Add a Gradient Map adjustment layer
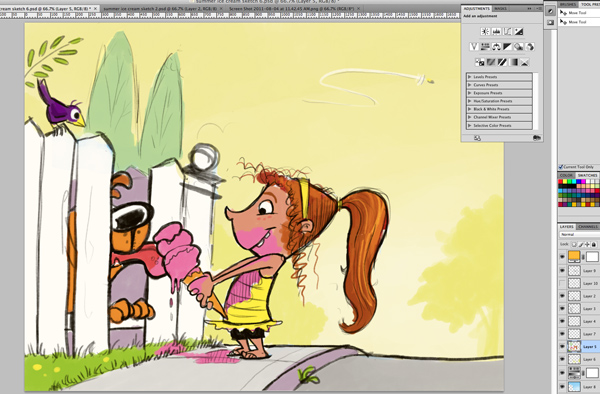 pyautogui.click(x=513, y=62)
